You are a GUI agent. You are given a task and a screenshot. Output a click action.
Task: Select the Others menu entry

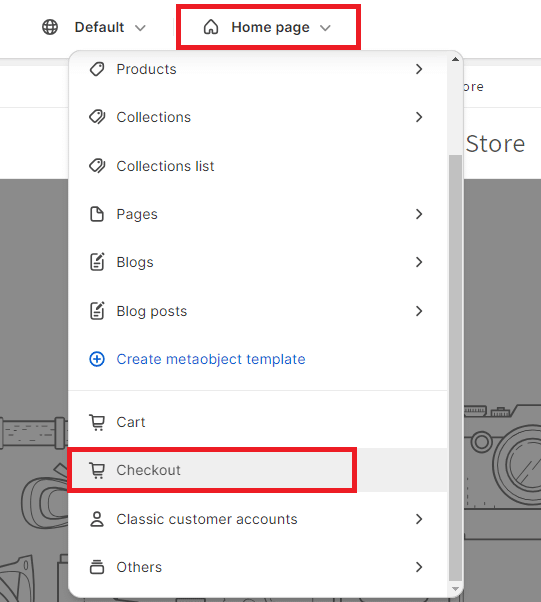pyautogui.click(x=258, y=567)
